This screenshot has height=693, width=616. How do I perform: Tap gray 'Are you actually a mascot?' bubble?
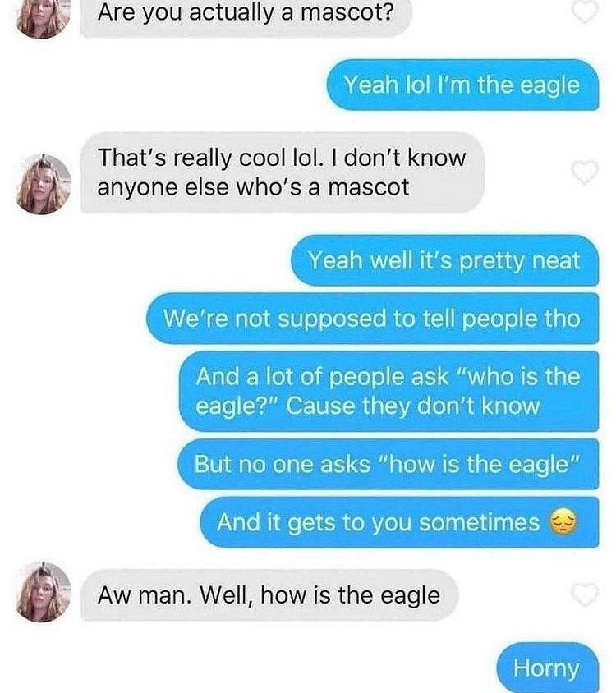coord(246,16)
